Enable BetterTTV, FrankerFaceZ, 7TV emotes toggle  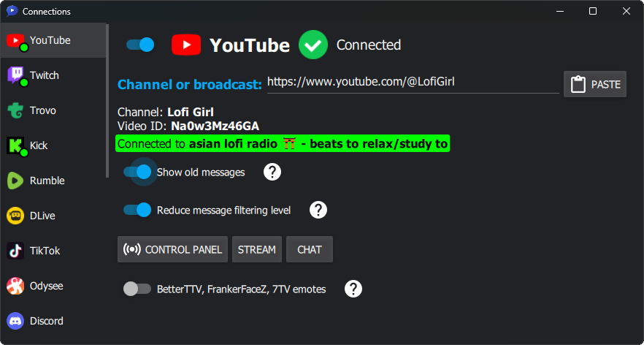click(137, 289)
